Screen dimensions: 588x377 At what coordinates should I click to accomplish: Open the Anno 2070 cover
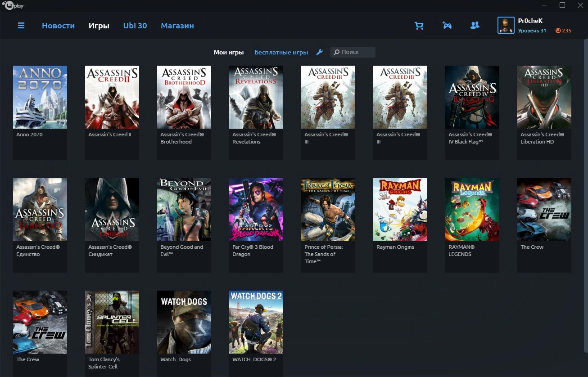[40, 97]
